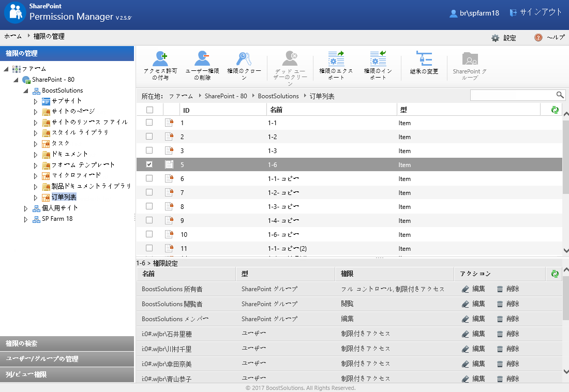Open アクセス許可の付与 tool

click(x=160, y=66)
